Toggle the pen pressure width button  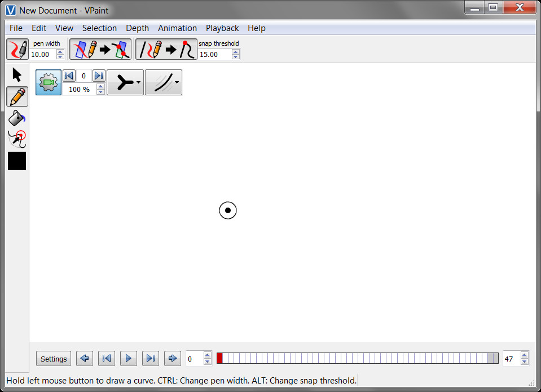tap(17, 49)
